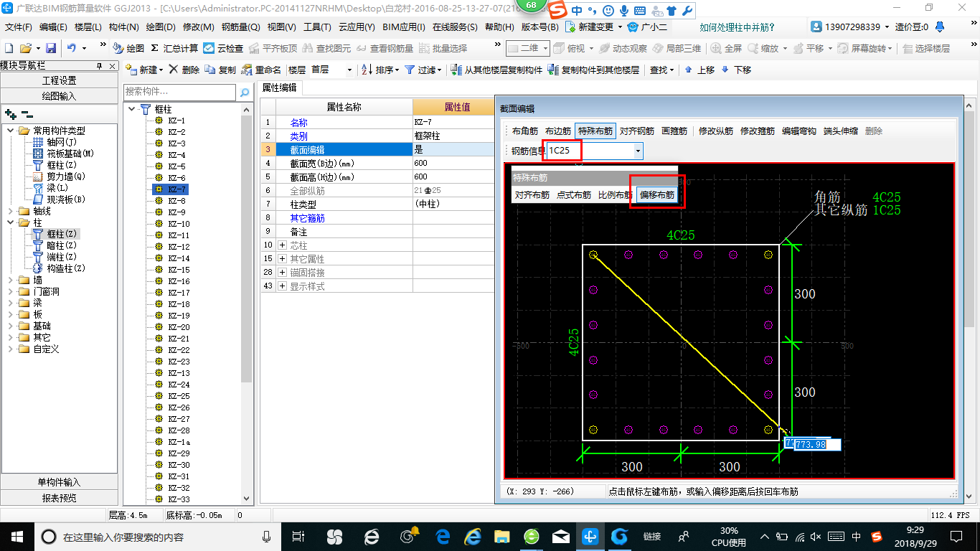This screenshot has height=551, width=980.
Task: Click 布角筋 in section editor
Action: point(524,131)
